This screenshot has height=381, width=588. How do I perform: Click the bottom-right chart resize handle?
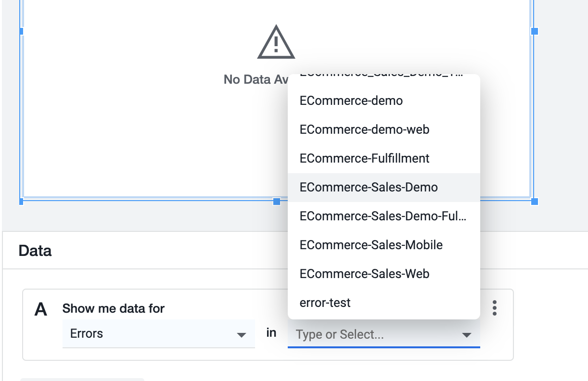[x=535, y=202]
